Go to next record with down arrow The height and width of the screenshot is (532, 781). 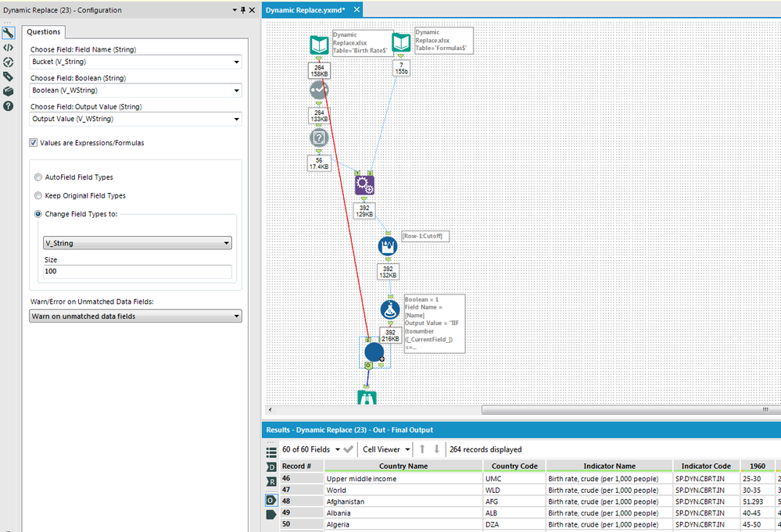pyautogui.click(x=436, y=449)
